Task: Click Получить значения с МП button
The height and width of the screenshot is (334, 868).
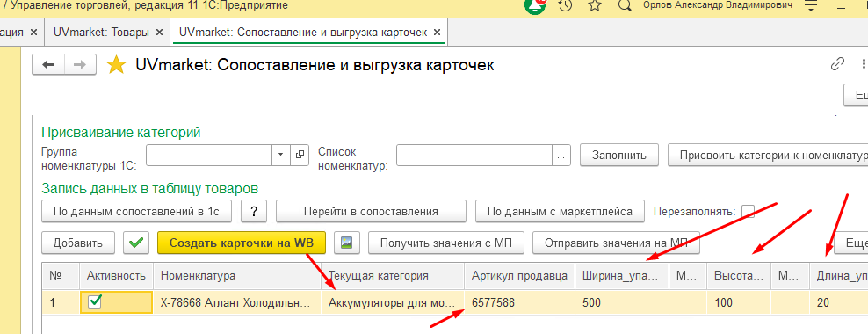Action: (446, 243)
